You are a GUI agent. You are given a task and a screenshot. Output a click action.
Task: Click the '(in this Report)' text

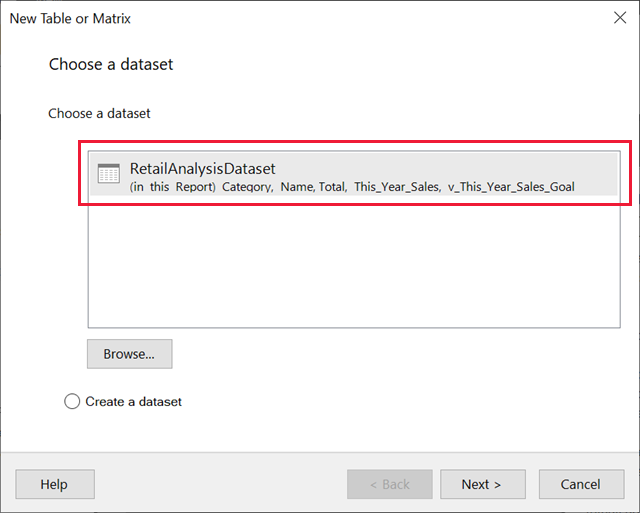click(173, 187)
